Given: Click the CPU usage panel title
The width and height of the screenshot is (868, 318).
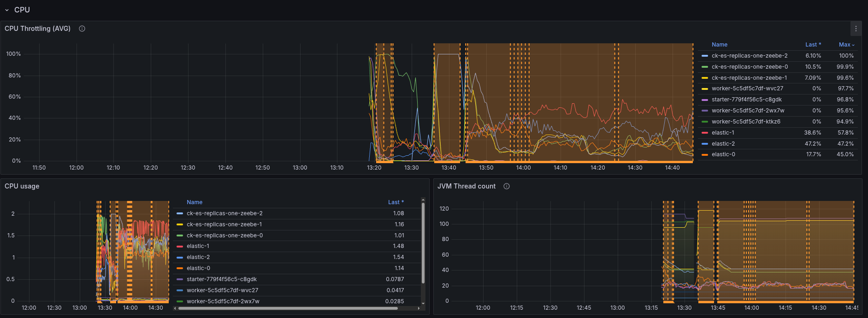Looking at the screenshot, I should [22, 186].
